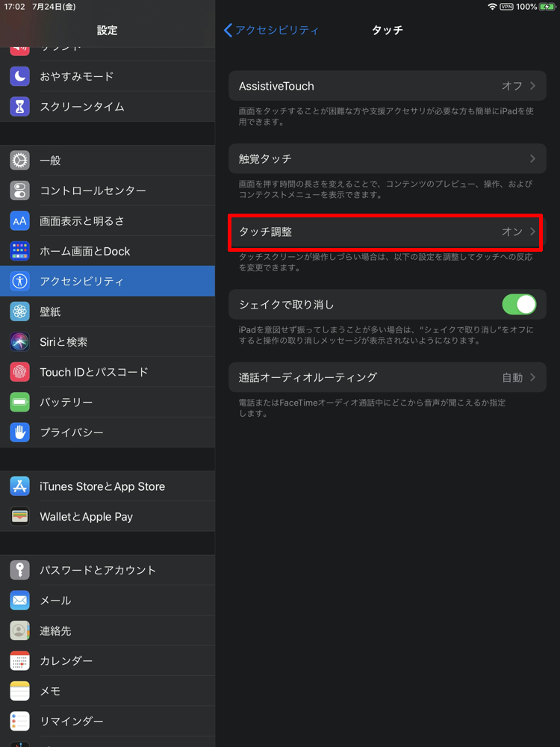
Task: Tap the Screen Time hourglass icon
Action: click(19, 107)
